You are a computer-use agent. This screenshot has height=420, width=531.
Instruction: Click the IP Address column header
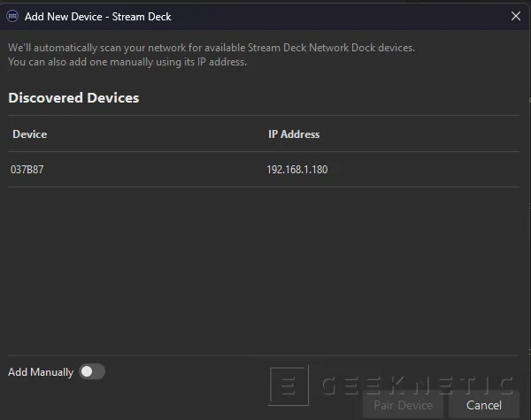(x=294, y=134)
